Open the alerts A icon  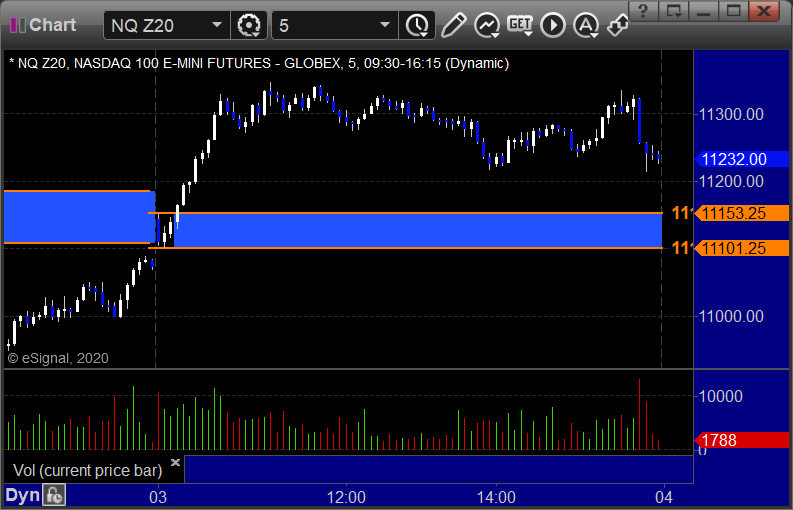click(x=586, y=25)
